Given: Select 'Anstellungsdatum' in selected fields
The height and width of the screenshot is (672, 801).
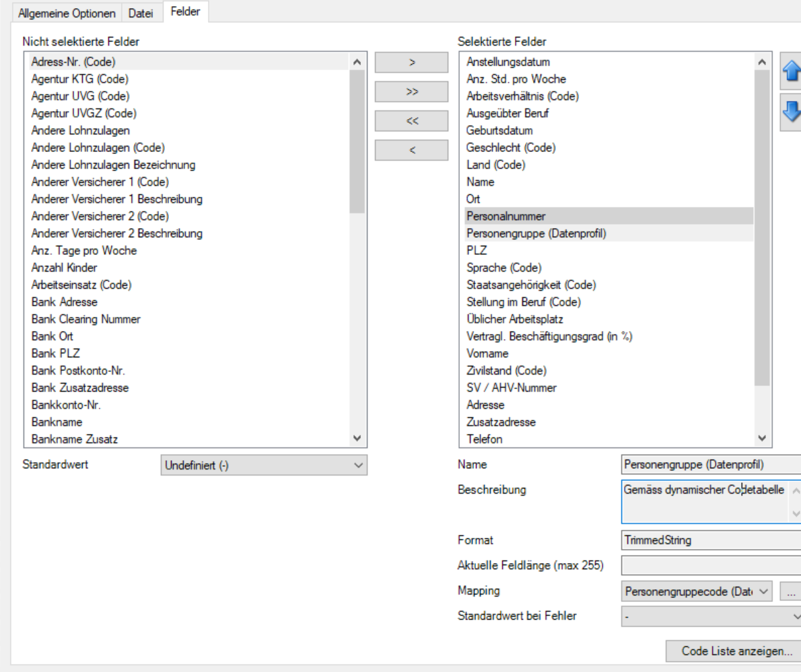Looking at the screenshot, I should 609,62.
